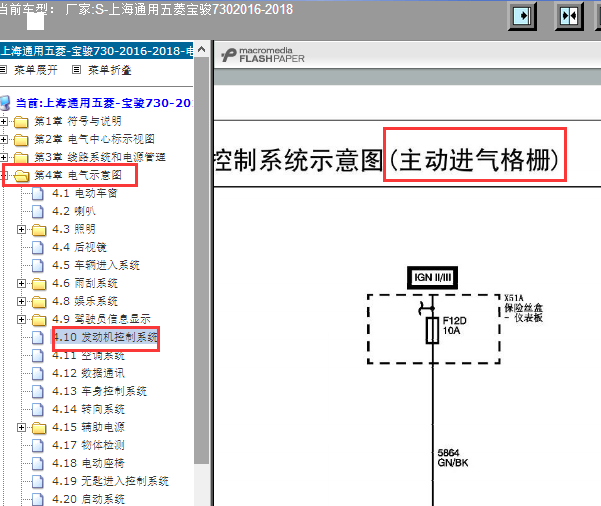Viewport: 601px width, 506px height.
Task: Open 4.1 电动车窗 page
Action: coord(84,193)
